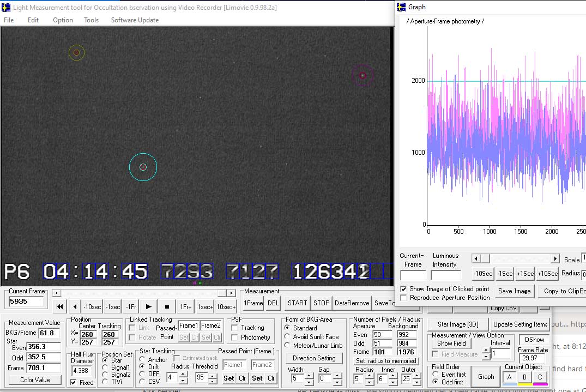Open the Star Image [3D] view
586x392 pixels.
(x=458, y=324)
